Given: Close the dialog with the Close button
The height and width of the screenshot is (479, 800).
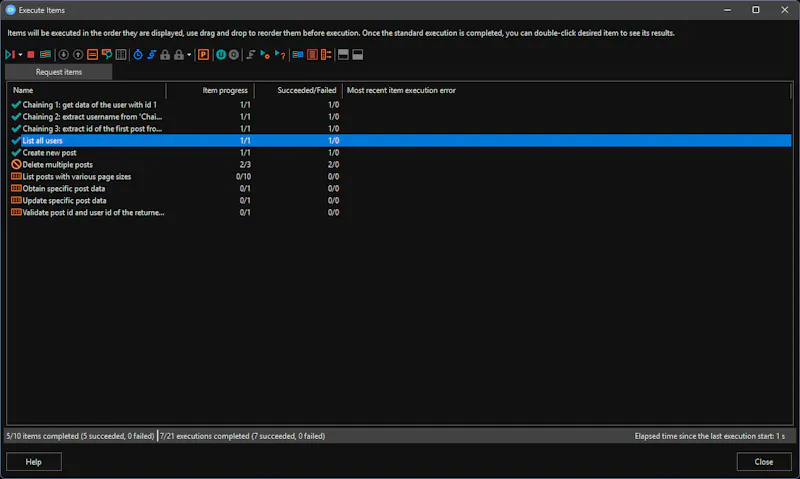Looking at the screenshot, I should 764,462.
